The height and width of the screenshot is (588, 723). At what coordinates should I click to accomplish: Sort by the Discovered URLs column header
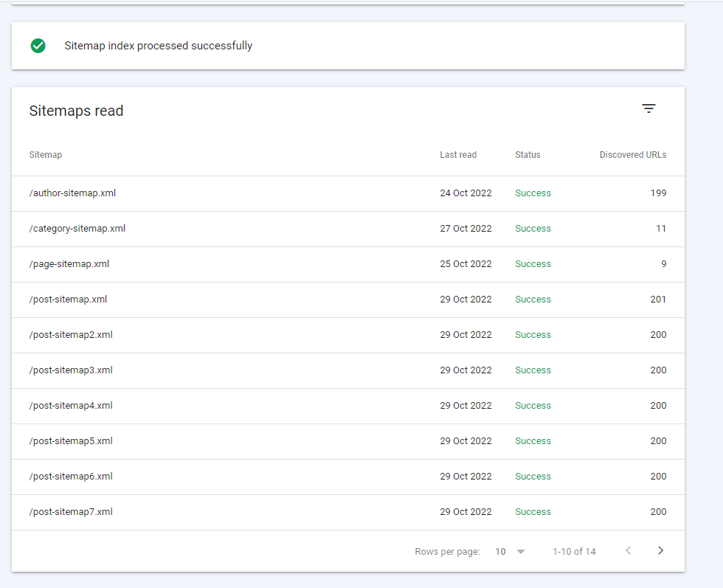(x=632, y=155)
